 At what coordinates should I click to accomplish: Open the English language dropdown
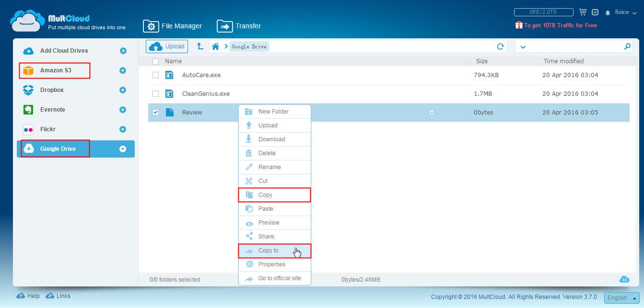click(x=621, y=297)
